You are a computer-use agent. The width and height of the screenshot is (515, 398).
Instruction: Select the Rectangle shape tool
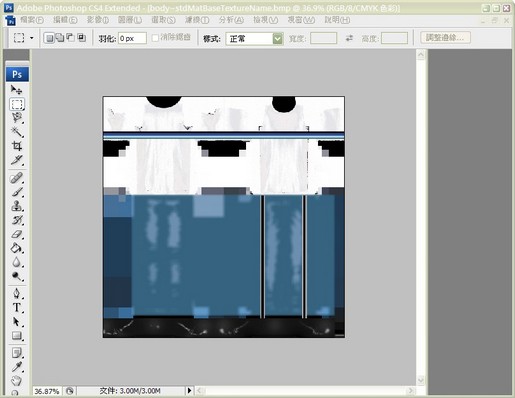pyautogui.click(x=17, y=335)
